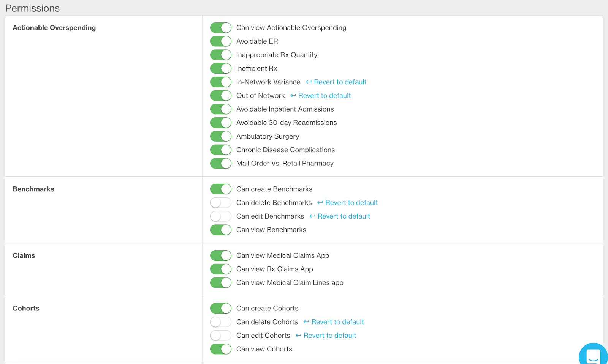Revert Can edit Benchmarks to default
The image size is (608, 364).
[x=343, y=216]
